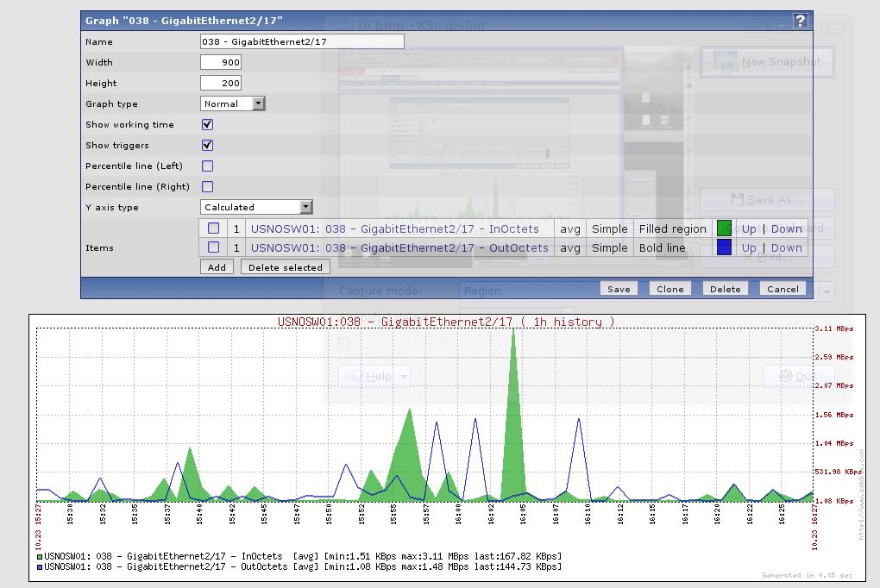Tick the OutOctets item row checkbox

pos(213,247)
